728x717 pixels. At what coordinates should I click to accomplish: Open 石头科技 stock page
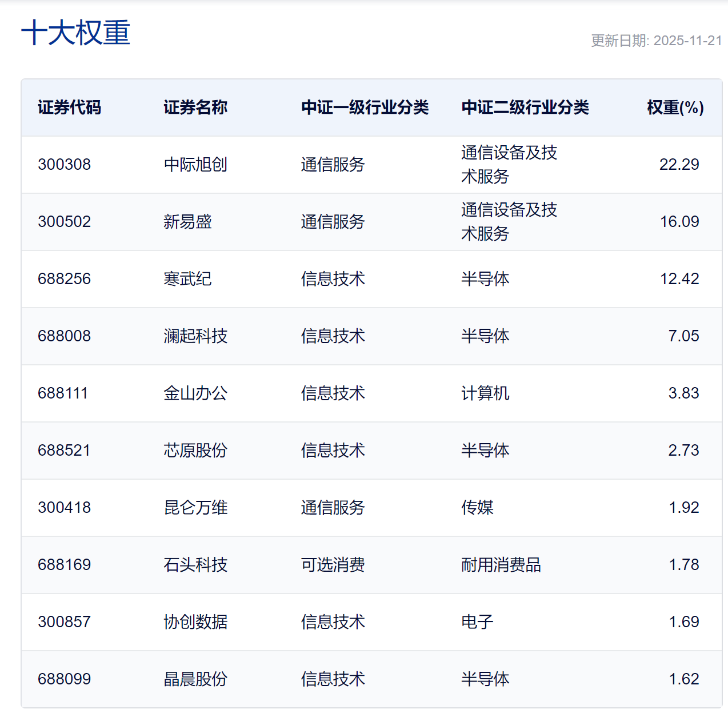click(x=194, y=565)
